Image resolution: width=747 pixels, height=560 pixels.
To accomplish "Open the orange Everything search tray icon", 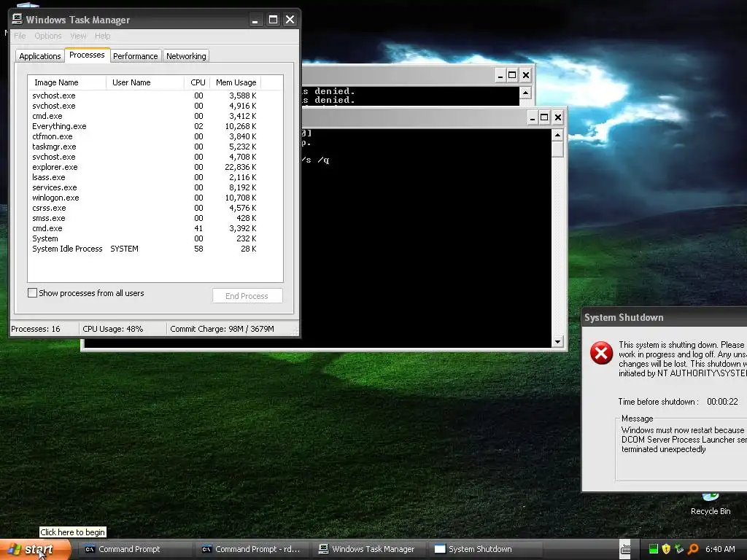I will point(693,549).
